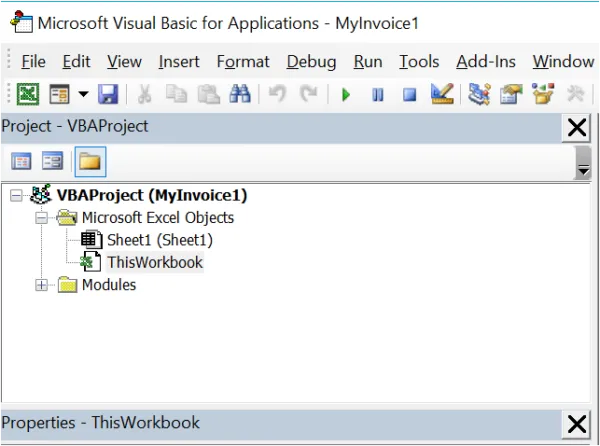
Task: Toggle Folders view in Project panel
Action: coord(91,161)
